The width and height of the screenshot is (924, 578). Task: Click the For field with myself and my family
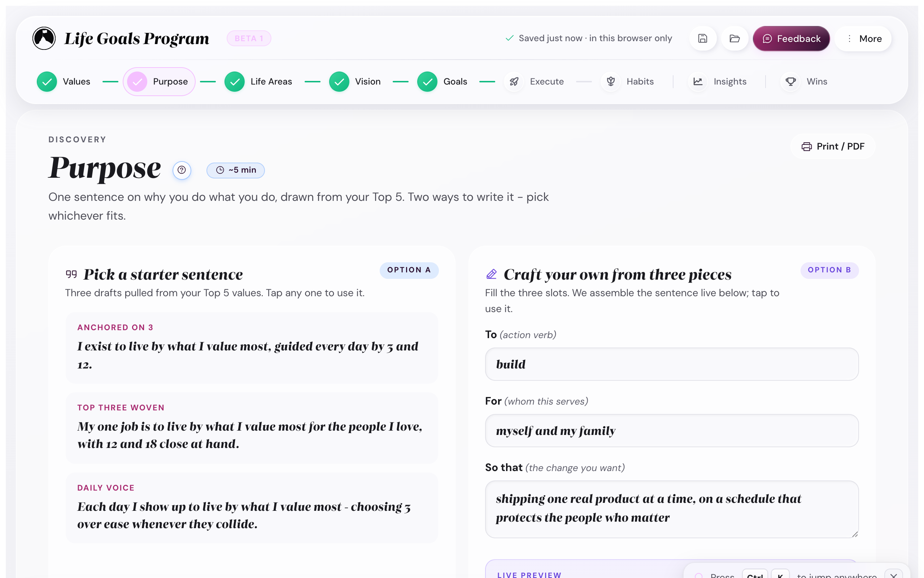[x=672, y=431]
